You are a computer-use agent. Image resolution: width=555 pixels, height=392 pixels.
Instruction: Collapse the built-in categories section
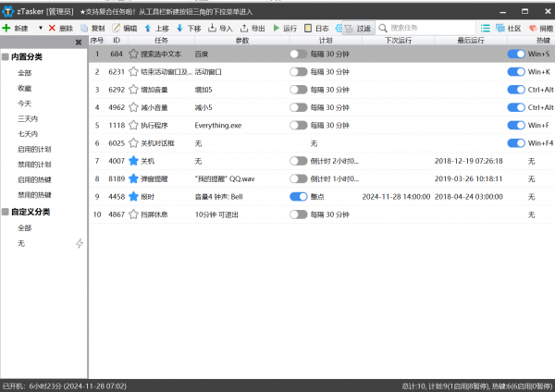click(6, 56)
